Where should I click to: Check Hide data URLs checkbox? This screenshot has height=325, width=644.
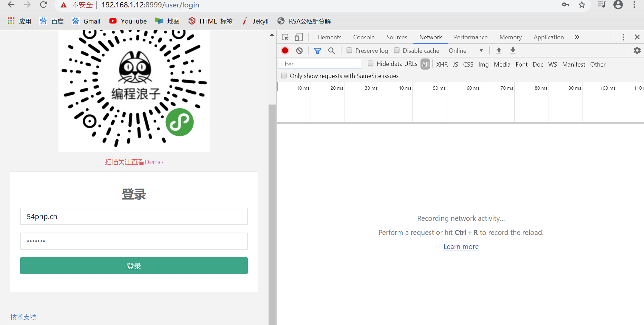point(370,63)
